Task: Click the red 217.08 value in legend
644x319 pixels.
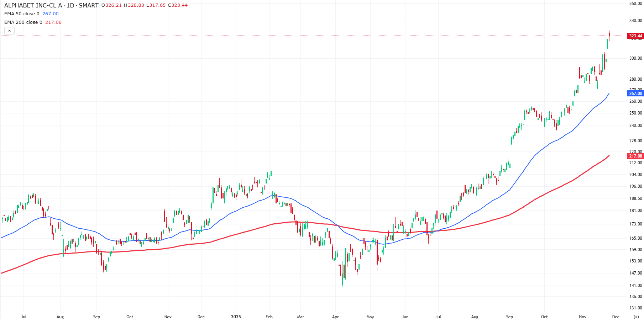Action: coord(53,22)
